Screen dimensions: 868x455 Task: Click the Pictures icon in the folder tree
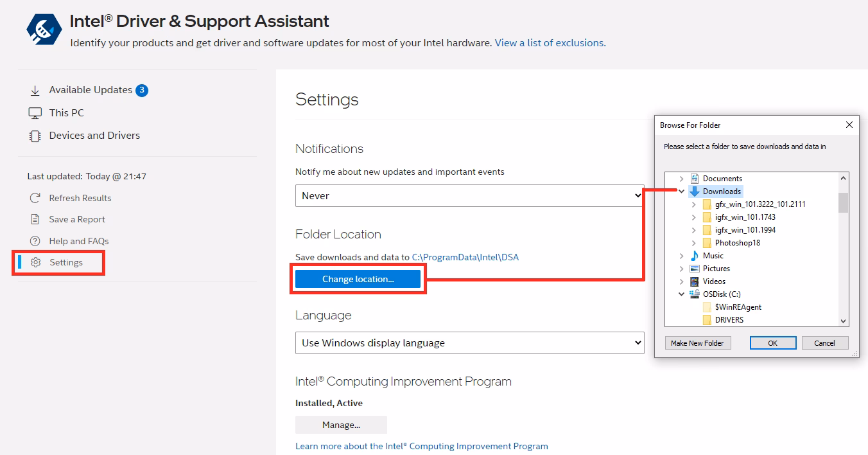tap(695, 269)
